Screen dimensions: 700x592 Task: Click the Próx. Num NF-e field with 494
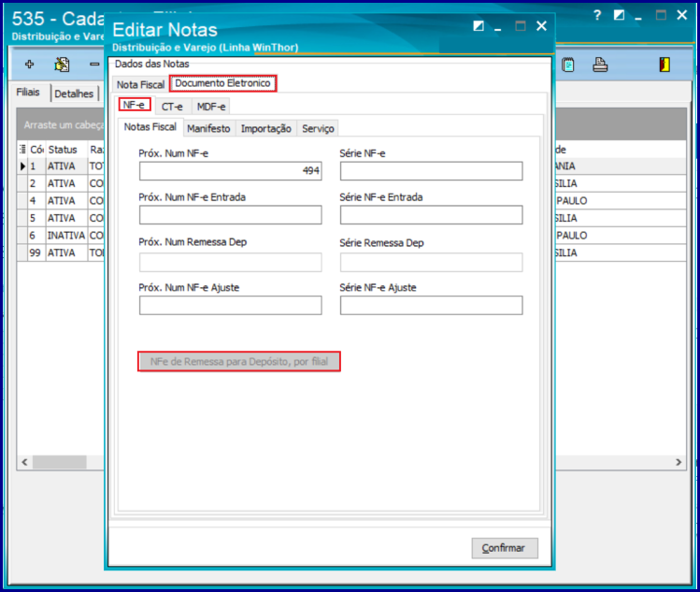230,171
